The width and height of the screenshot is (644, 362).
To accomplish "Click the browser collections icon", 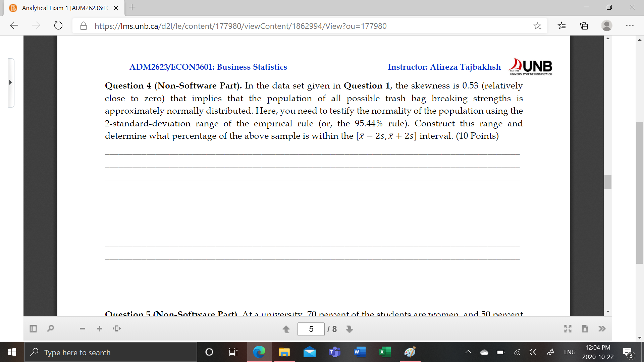I will (x=584, y=25).
